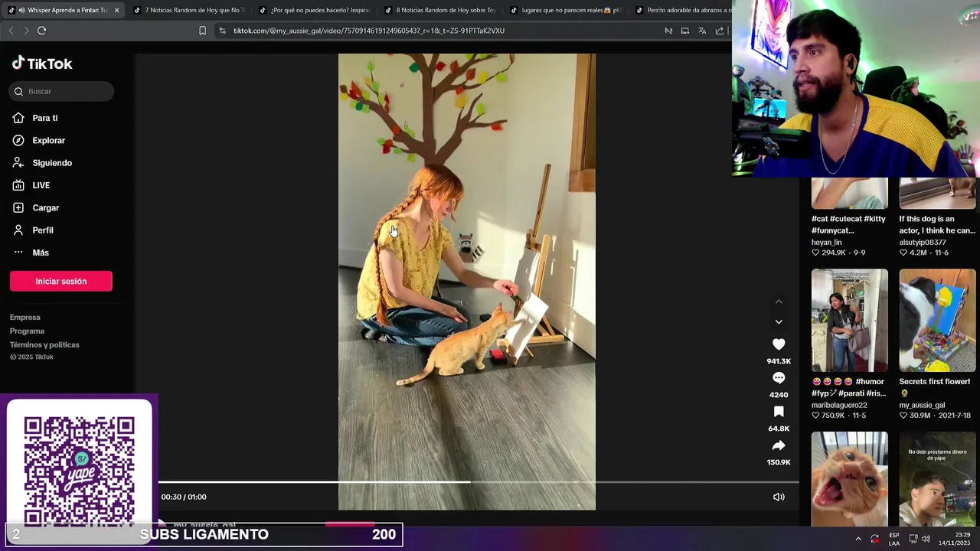Viewport: 980px width, 551px height.
Task: Open maribelaguero22 profile
Action: pos(839,405)
